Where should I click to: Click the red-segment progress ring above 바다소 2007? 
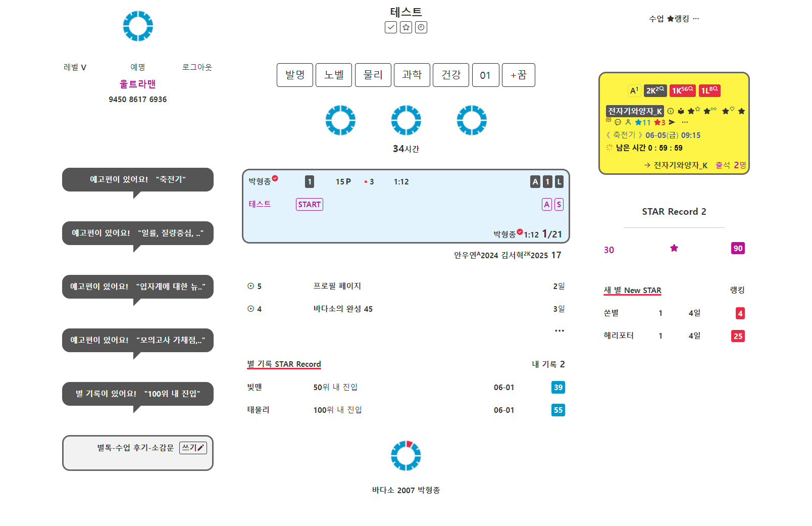406,456
